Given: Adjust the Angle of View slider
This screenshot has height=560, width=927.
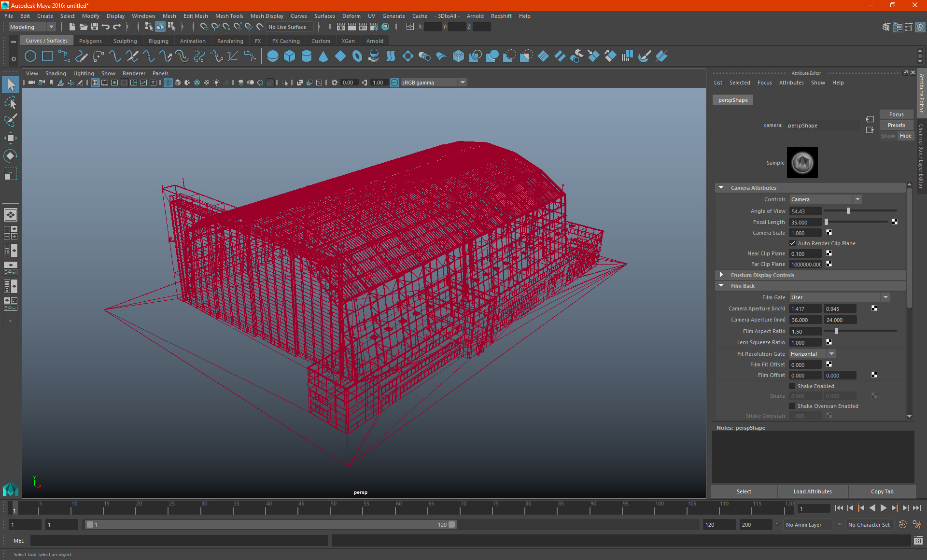Looking at the screenshot, I should pos(848,211).
